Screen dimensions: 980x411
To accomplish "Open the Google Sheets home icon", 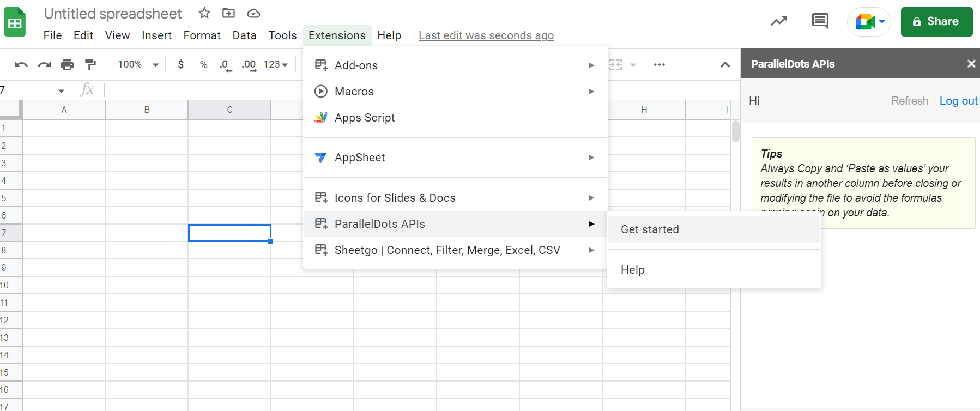I will click(15, 22).
